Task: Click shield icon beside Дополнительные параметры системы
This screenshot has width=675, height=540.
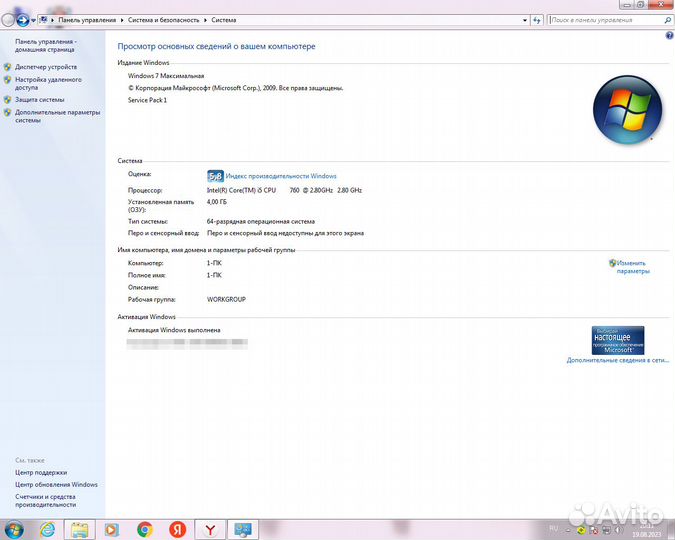Action: pyautogui.click(x=7, y=113)
